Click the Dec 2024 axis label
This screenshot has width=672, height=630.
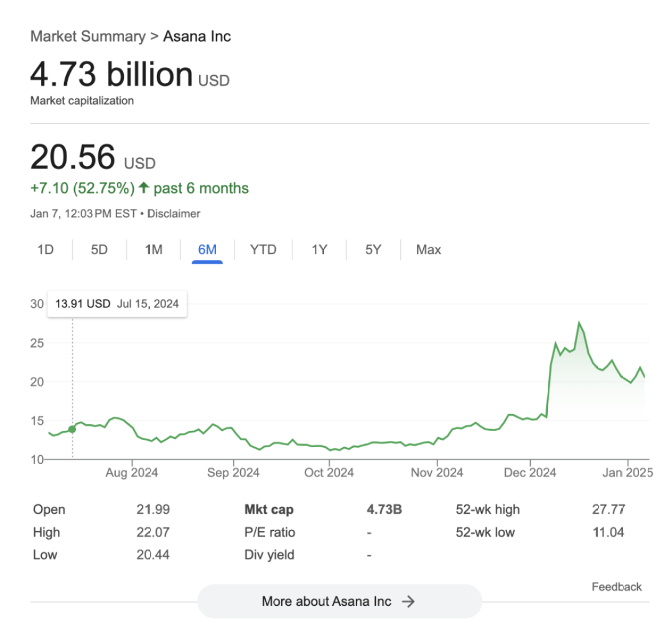tap(530, 473)
